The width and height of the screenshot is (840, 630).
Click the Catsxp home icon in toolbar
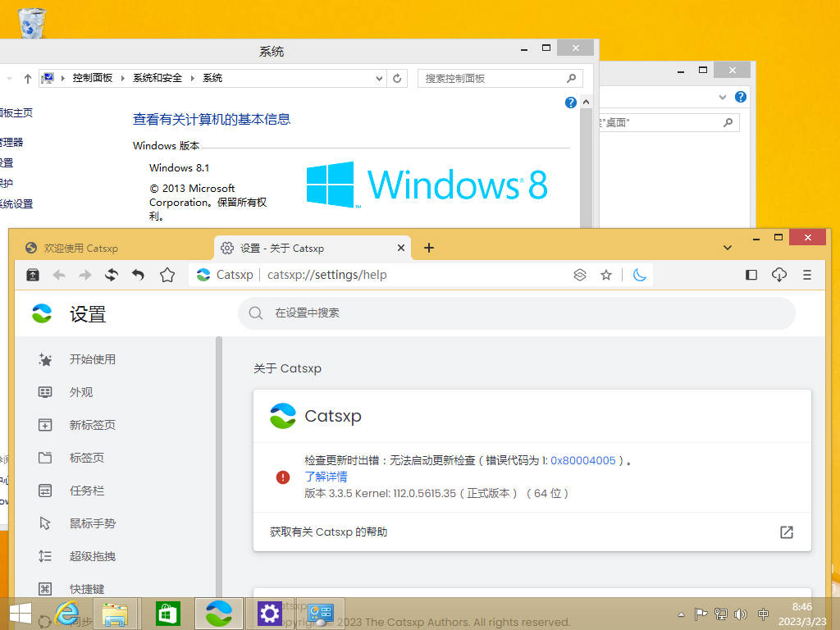33,275
